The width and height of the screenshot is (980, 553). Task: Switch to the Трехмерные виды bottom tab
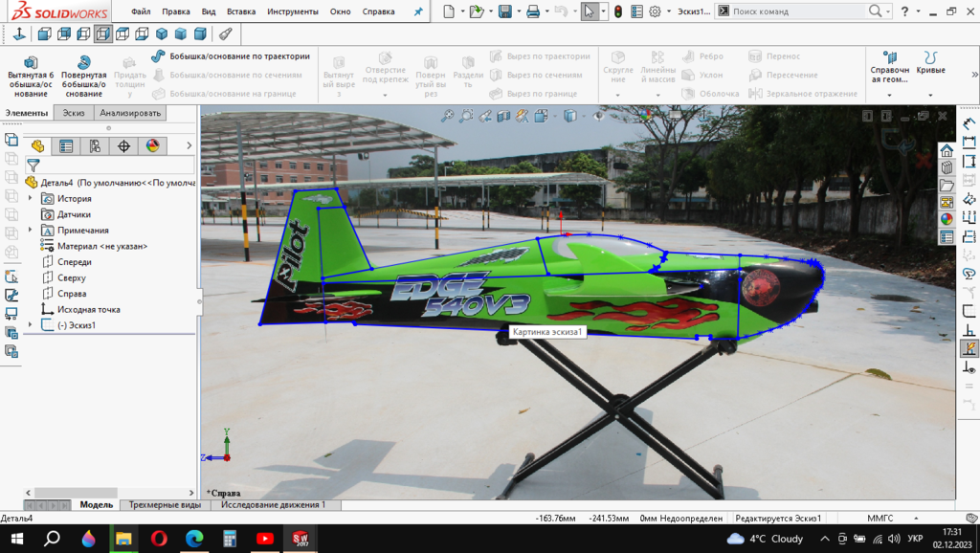point(165,504)
